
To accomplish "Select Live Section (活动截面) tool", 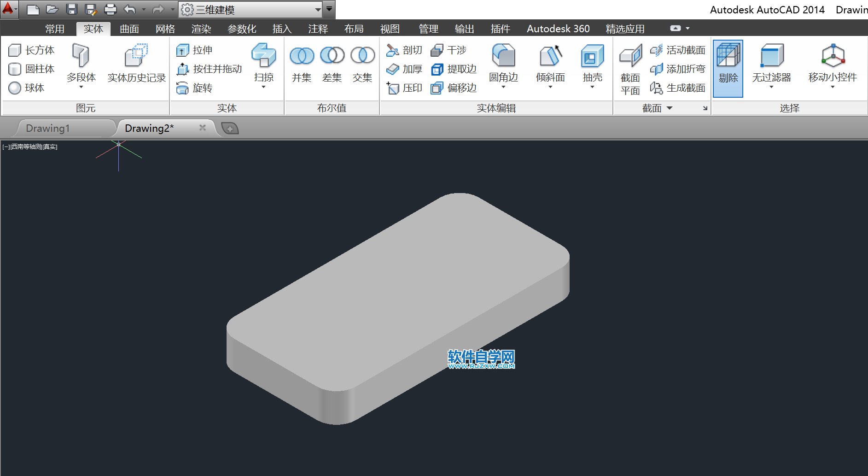I will coord(677,50).
